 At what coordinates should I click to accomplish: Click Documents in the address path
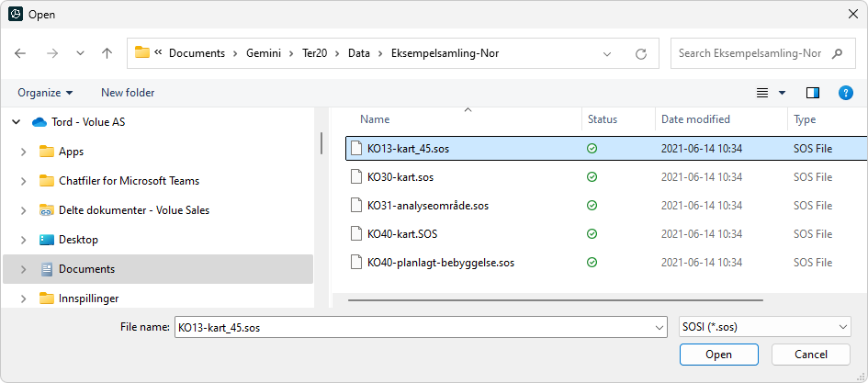(x=197, y=53)
